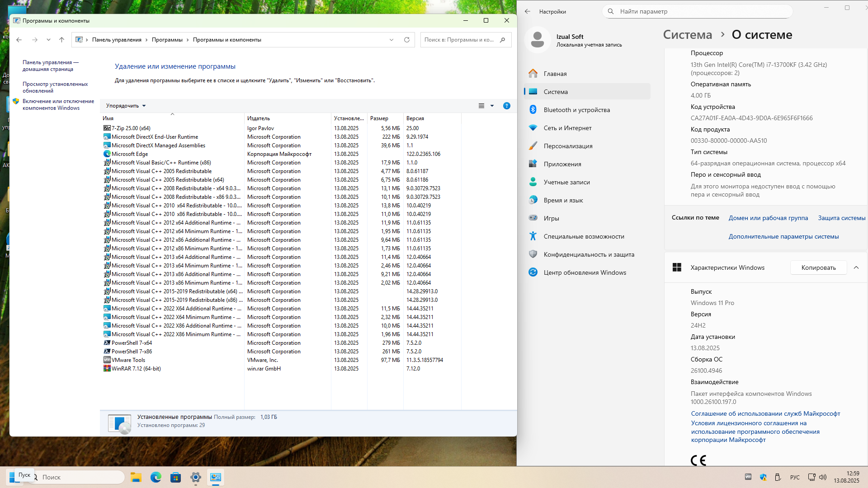
Task: Open the volume icon in system tray
Action: click(823, 477)
